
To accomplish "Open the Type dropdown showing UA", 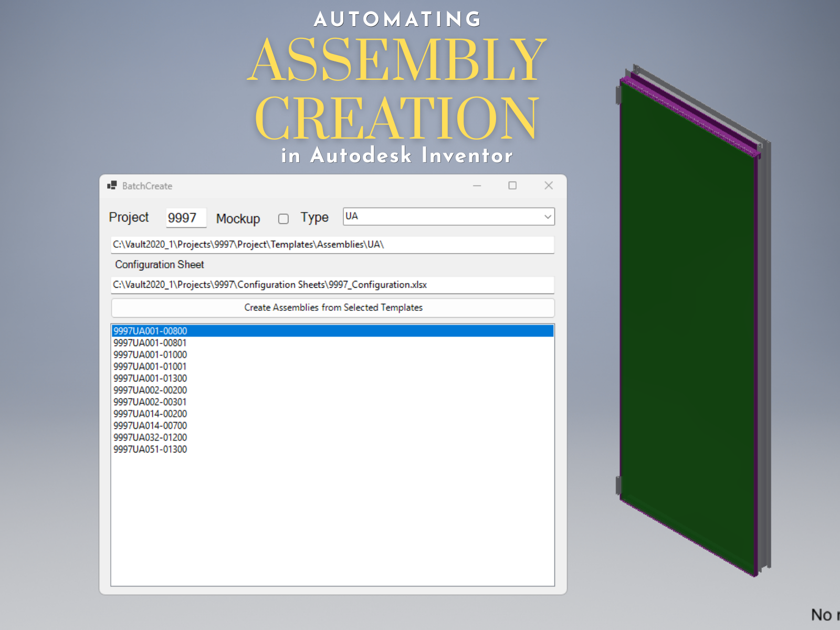I will [x=449, y=216].
